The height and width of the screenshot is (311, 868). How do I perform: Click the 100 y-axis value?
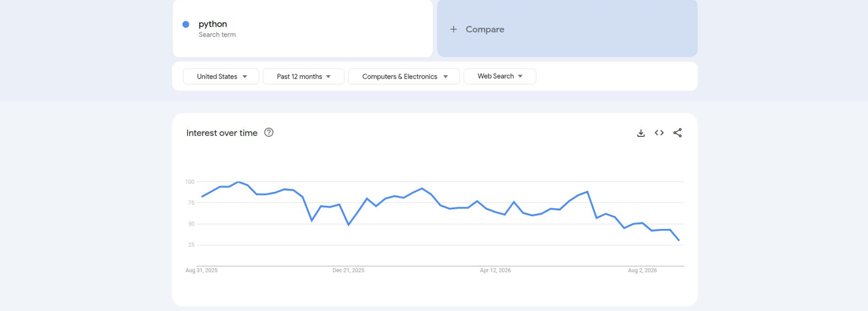click(x=190, y=182)
